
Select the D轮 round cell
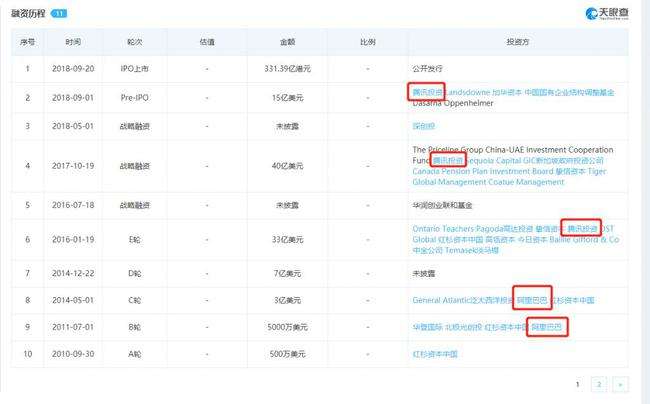(x=135, y=273)
